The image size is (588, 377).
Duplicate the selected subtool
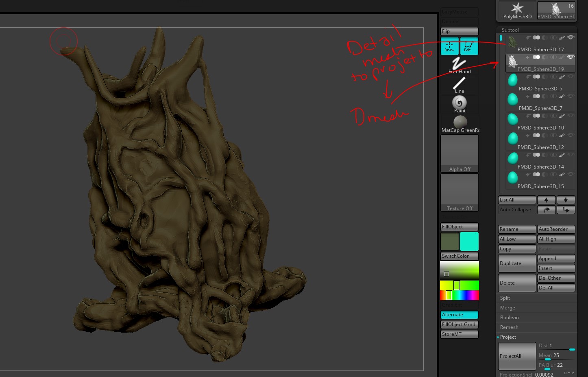(517, 263)
